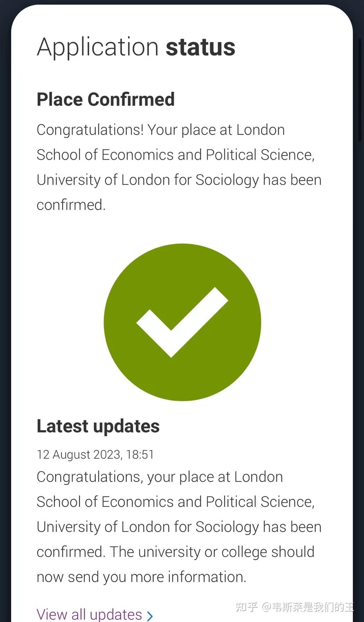Click the chevron arrow beside View all updates
Image resolution: width=364 pixels, height=622 pixels.
(x=150, y=616)
